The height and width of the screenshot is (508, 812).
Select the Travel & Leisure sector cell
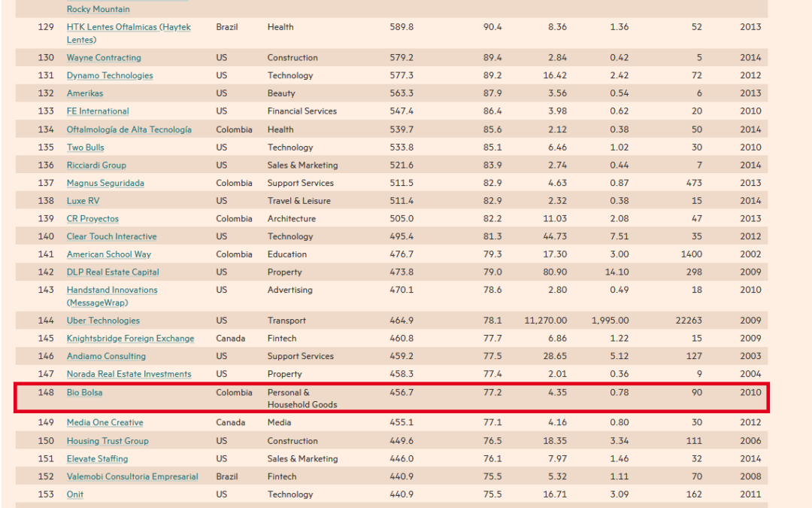point(298,201)
